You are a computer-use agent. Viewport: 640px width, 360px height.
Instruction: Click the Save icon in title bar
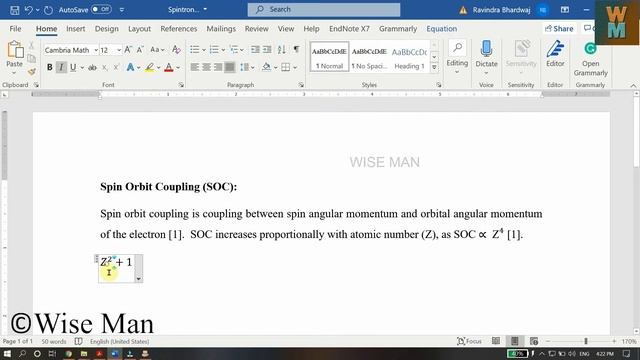(14, 10)
